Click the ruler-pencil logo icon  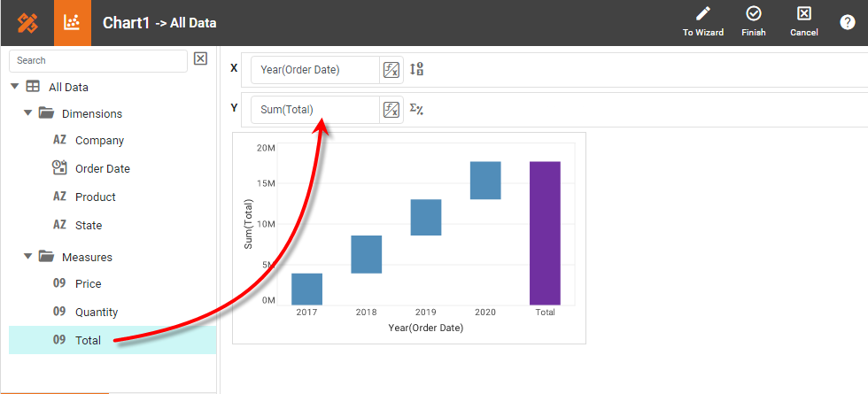pyautogui.click(x=27, y=23)
